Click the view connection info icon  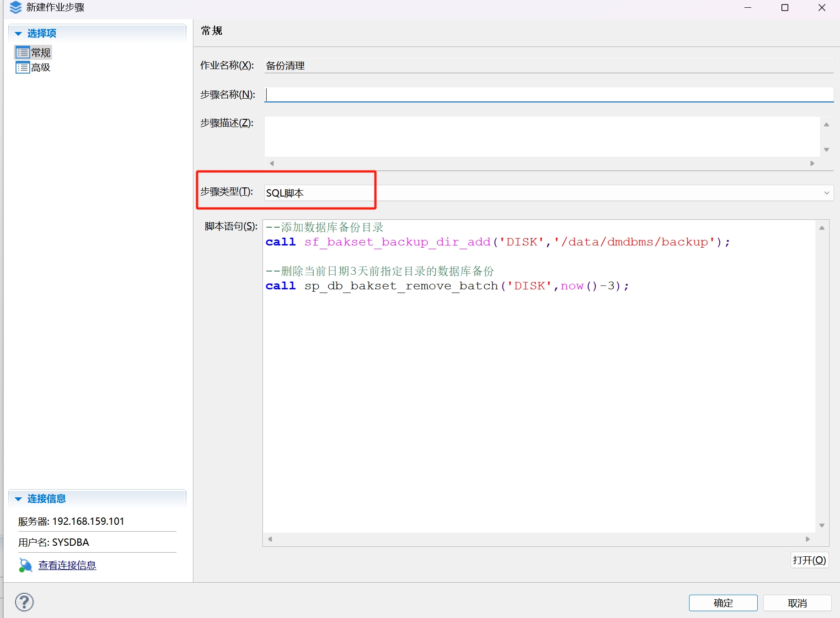(x=26, y=565)
